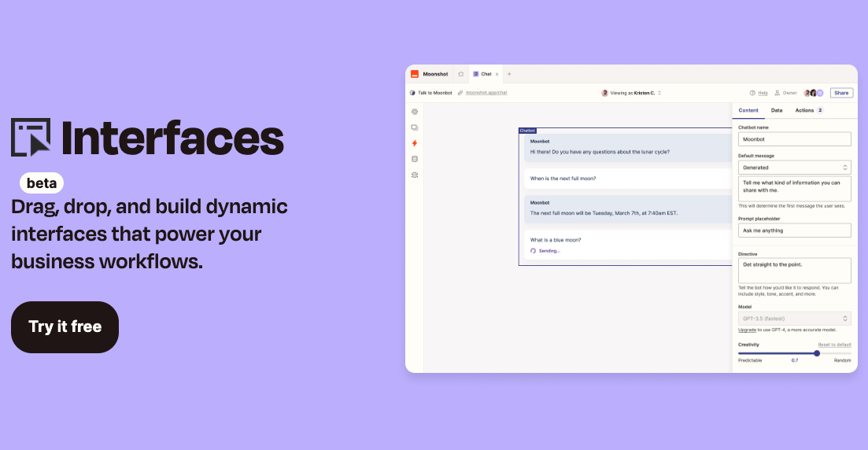Click the Prompt placeholder Ask me anything field

tap(794, 231)
